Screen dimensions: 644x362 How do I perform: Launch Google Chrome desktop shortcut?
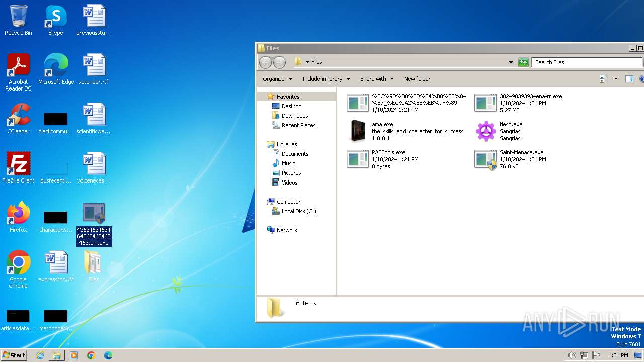tap(18, 269)
